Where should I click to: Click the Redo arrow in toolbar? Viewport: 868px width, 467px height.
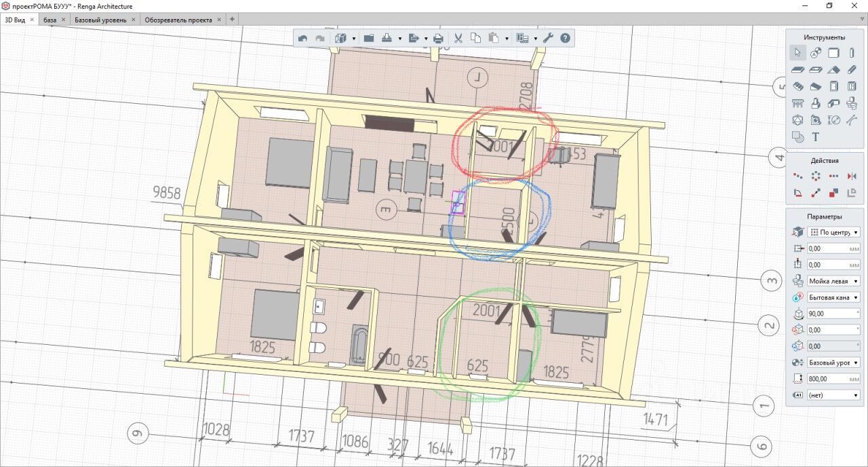pos(319,39)
